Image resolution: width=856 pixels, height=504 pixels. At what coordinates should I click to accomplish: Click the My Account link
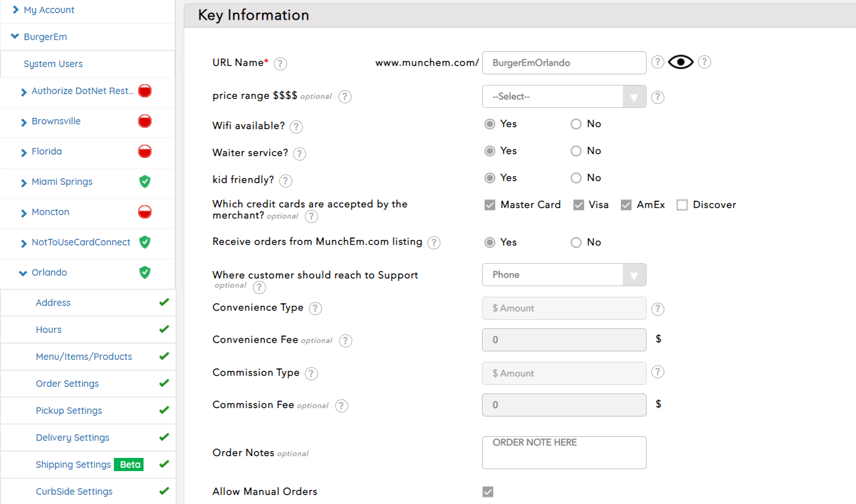[49, 10]
